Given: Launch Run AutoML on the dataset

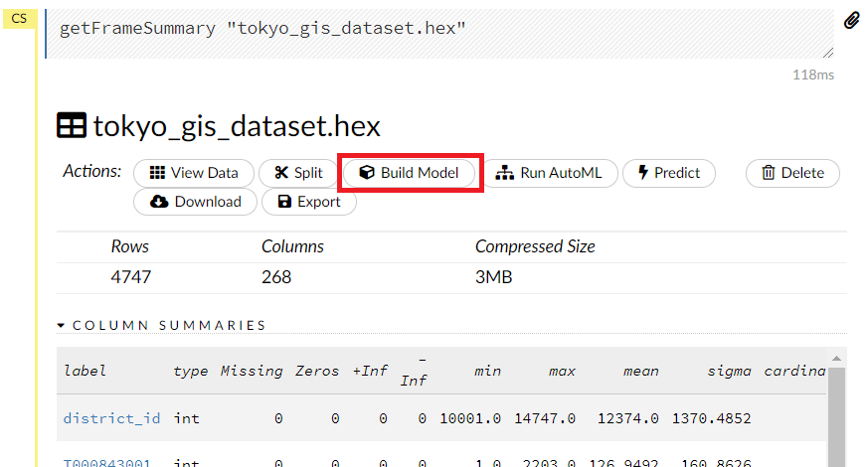Looking at the screenshot, I should tap(550, 173).
